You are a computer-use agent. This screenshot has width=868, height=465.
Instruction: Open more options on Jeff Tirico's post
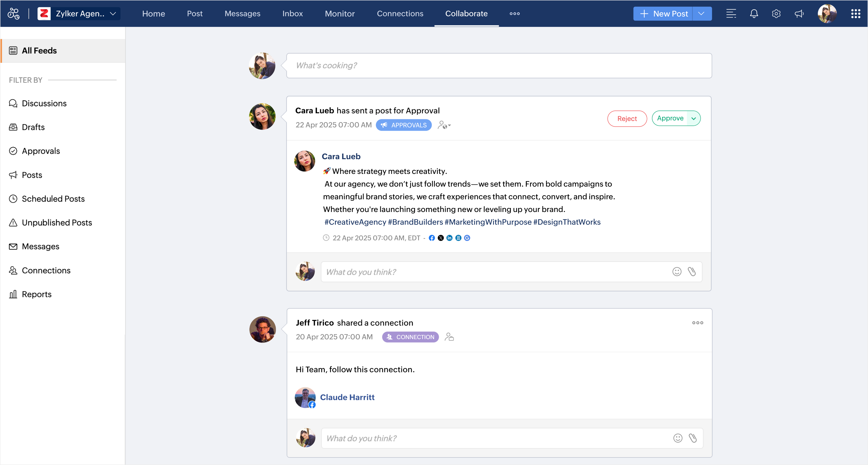[698, 323]
